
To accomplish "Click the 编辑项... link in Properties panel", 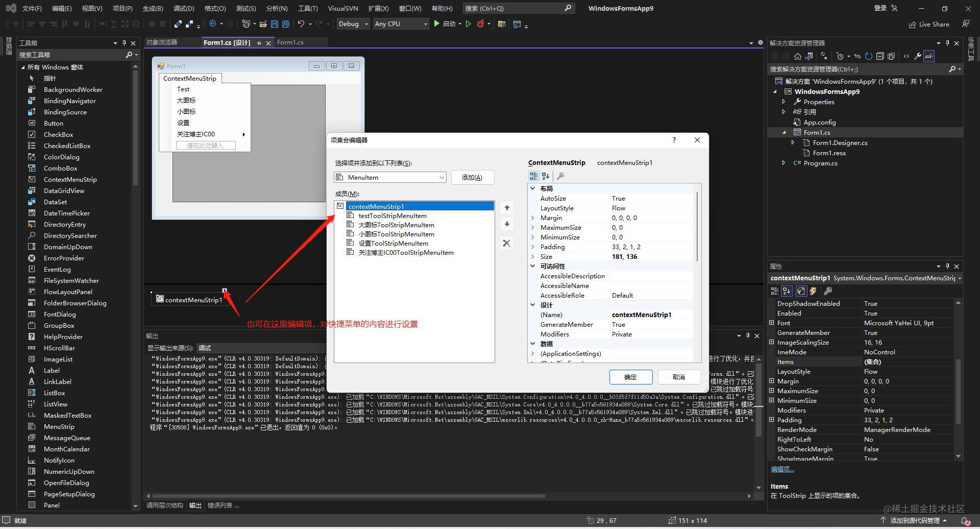I will 782,469.
